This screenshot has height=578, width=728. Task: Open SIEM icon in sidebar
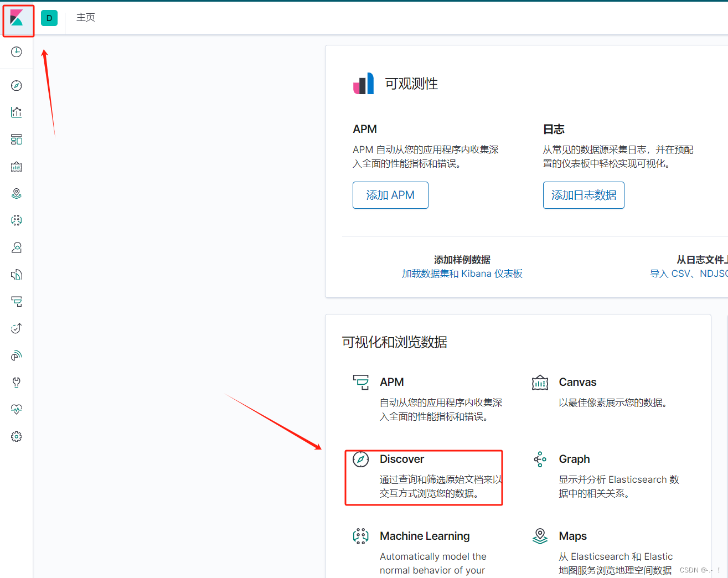17,355
